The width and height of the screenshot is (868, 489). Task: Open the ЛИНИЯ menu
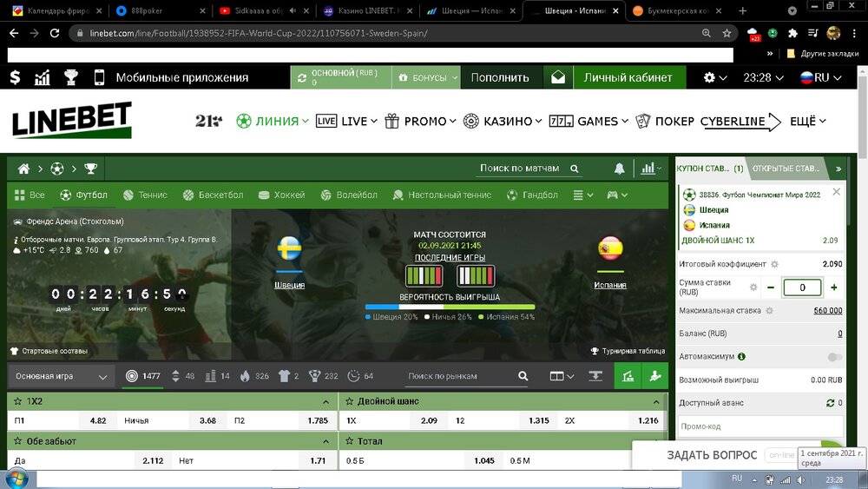pos(273,121)
